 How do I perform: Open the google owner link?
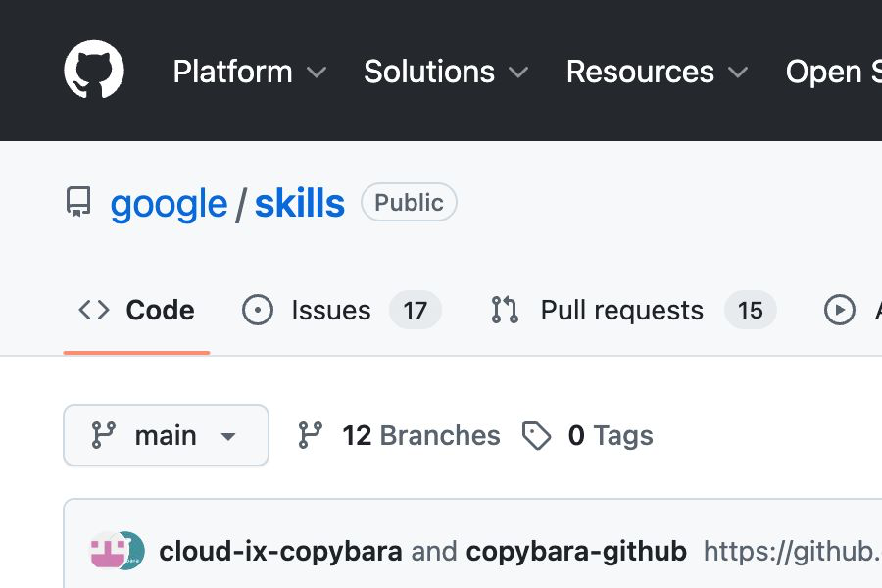[x=169, y=203]
